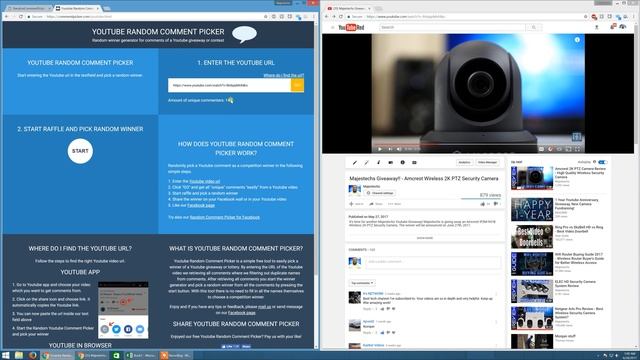Screen dimensions: 640x360
Task: Open the 'Youtube video url' link in the steps list
Action: (204, 181)
